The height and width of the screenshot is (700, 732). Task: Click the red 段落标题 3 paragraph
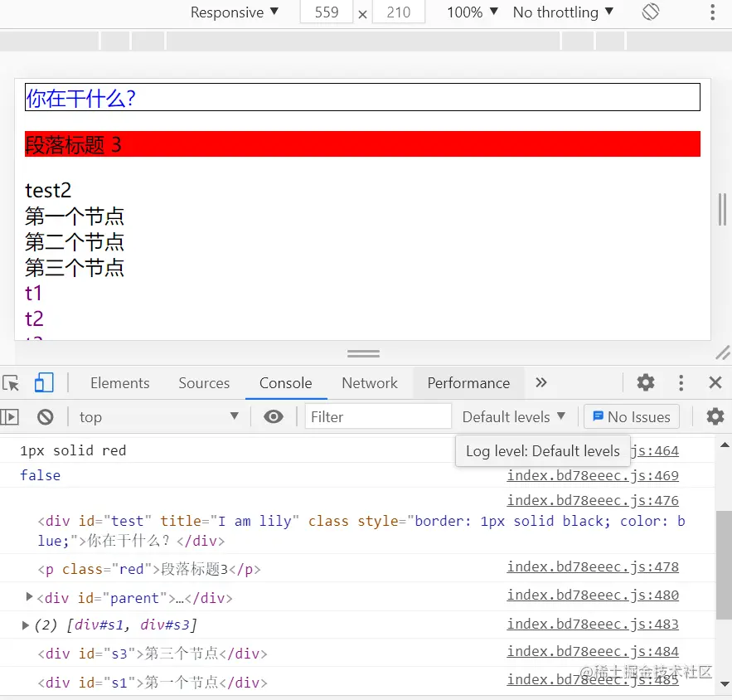[363, 143]
